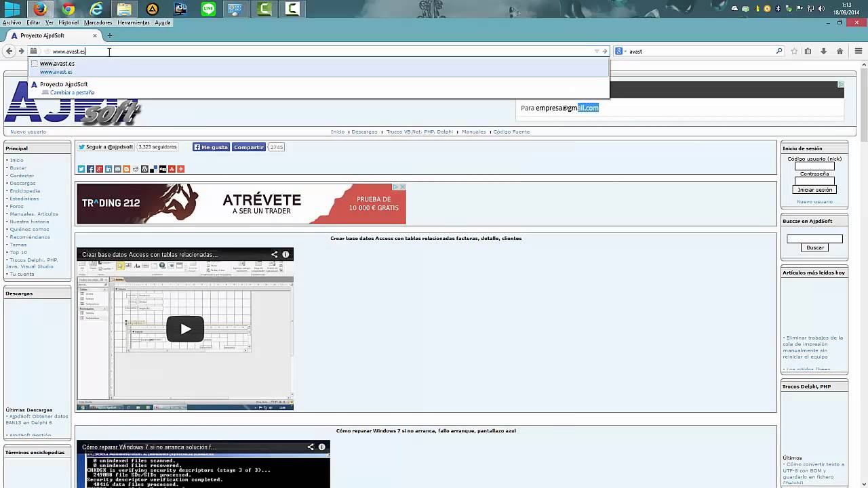This screenshot has height=488, width=868.
Task: Launch Chrome from the taskbar
Action: point(68,9)
